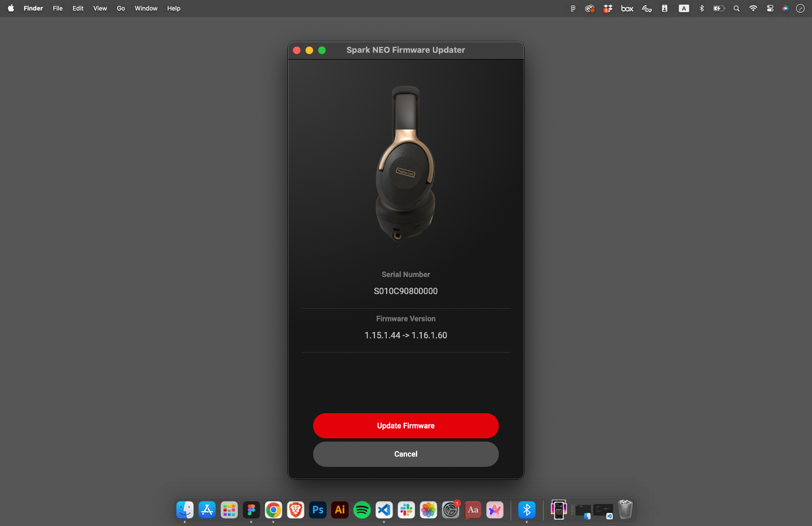The image size is (812, 526).
Task: Launch Google Chrome from the dock
Action: click(273, 510)
